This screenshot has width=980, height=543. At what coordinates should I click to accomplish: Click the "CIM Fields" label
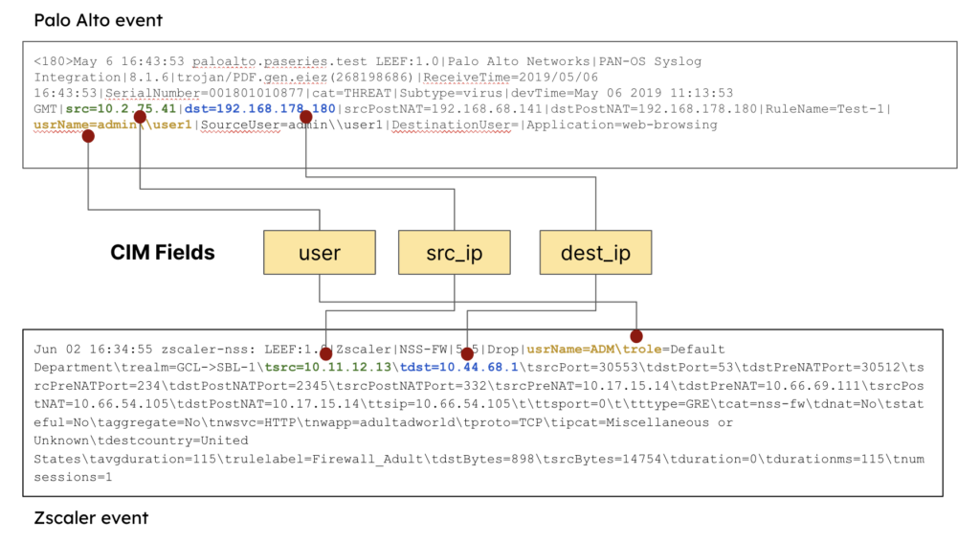163,252
